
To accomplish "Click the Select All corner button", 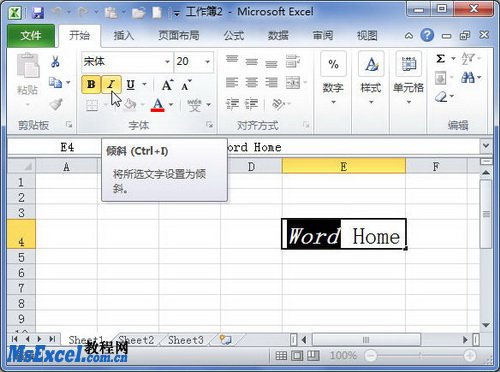I will pos(21,166).
